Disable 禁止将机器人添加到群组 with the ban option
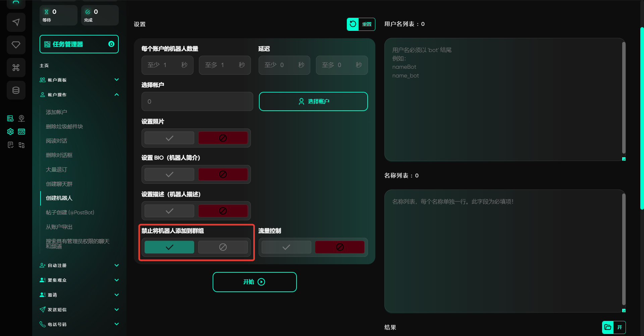Viewport: 644px width, 336px height. (x=223, y=247)
